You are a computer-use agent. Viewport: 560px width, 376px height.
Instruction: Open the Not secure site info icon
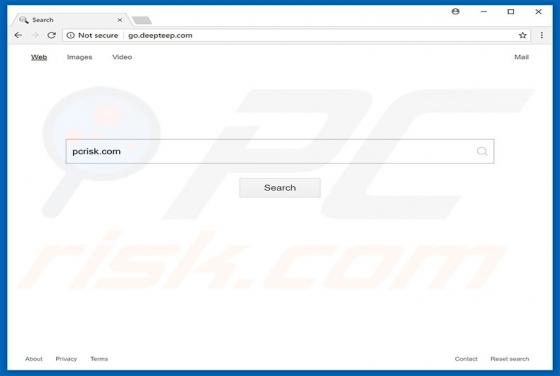[x=71, y=35]
